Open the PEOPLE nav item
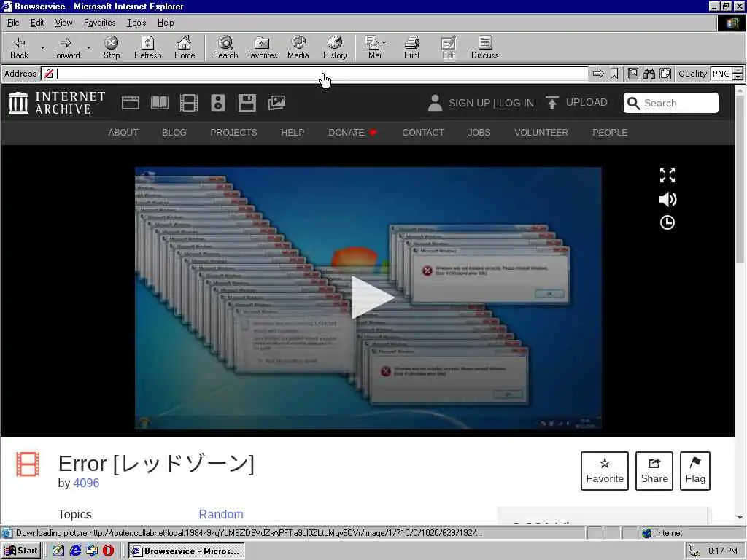This screenshot has width=747, height=560. tap(610, 133)
